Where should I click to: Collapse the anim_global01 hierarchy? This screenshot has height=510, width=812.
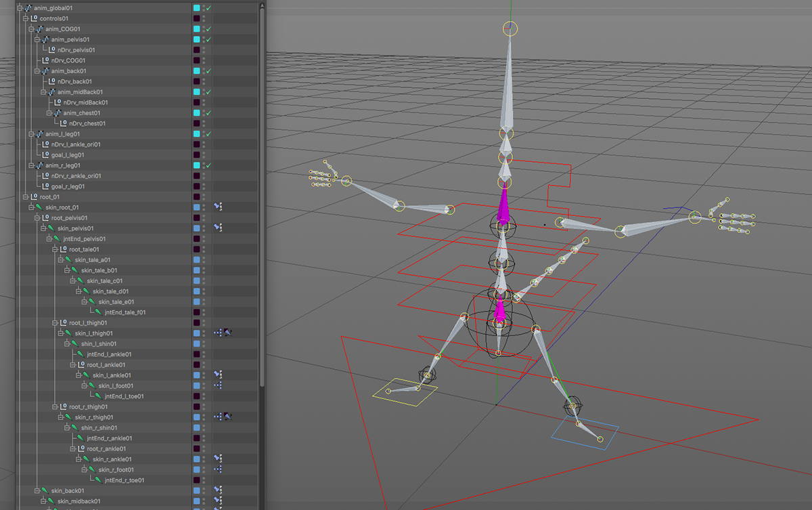pos(20,8)
